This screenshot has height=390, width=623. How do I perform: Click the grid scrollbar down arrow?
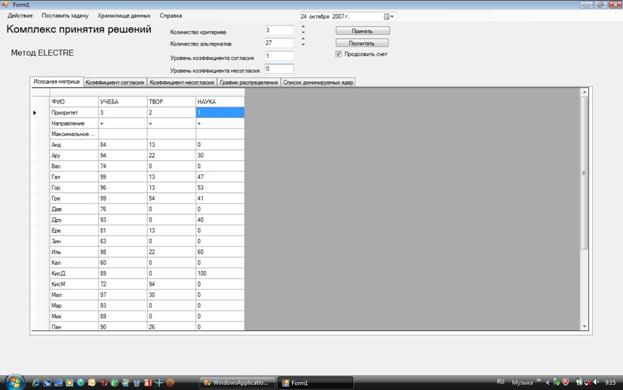(x=584, y=326)
